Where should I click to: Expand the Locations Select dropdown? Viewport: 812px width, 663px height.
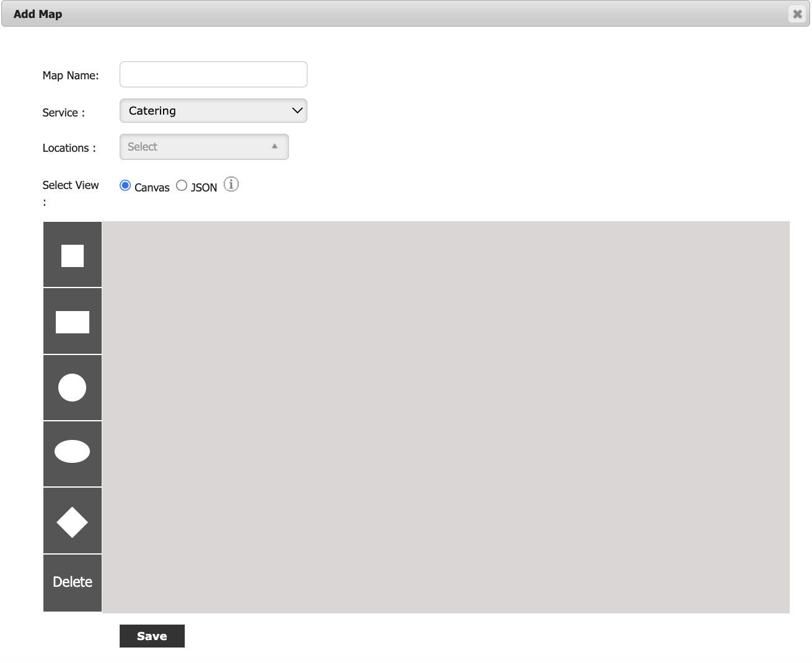pyautogui.click(x=204, y=147)
